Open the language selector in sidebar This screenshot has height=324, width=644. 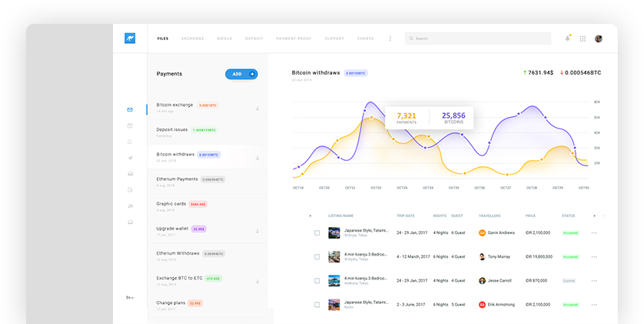point(130,297)
